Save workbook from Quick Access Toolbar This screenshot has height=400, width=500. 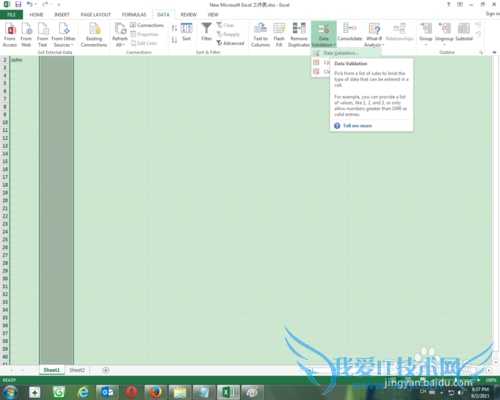[18, 4]
